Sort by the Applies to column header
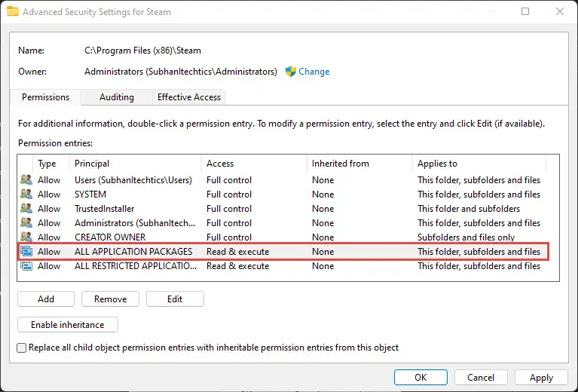 (479, 164)
